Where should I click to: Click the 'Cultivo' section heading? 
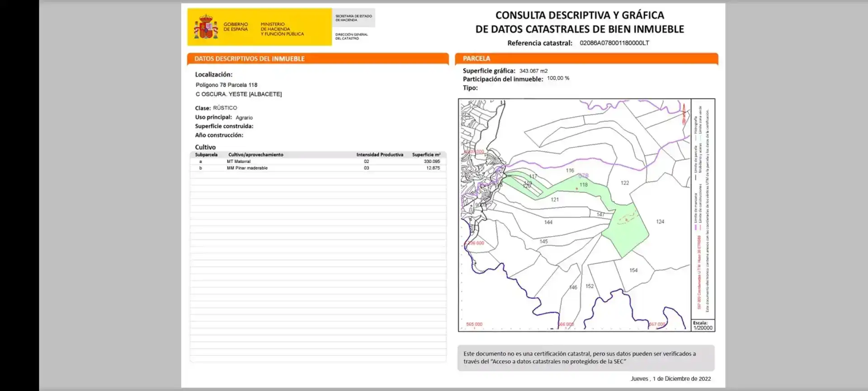tap(205, 147)
